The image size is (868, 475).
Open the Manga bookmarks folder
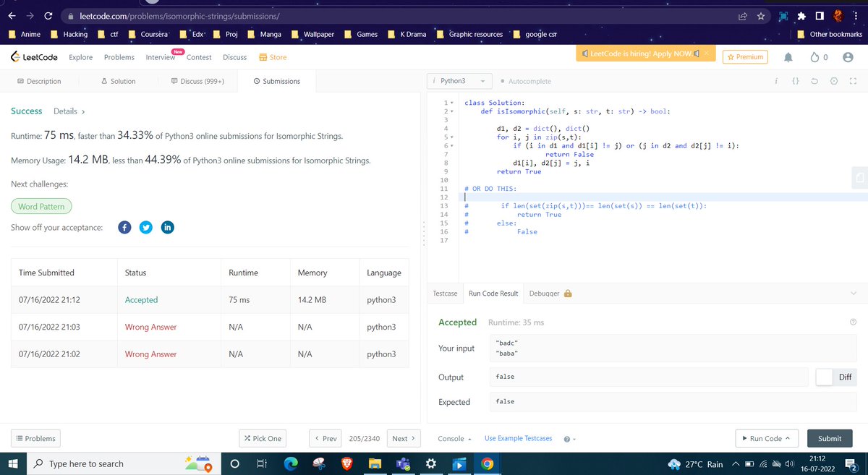pos(264,34)
